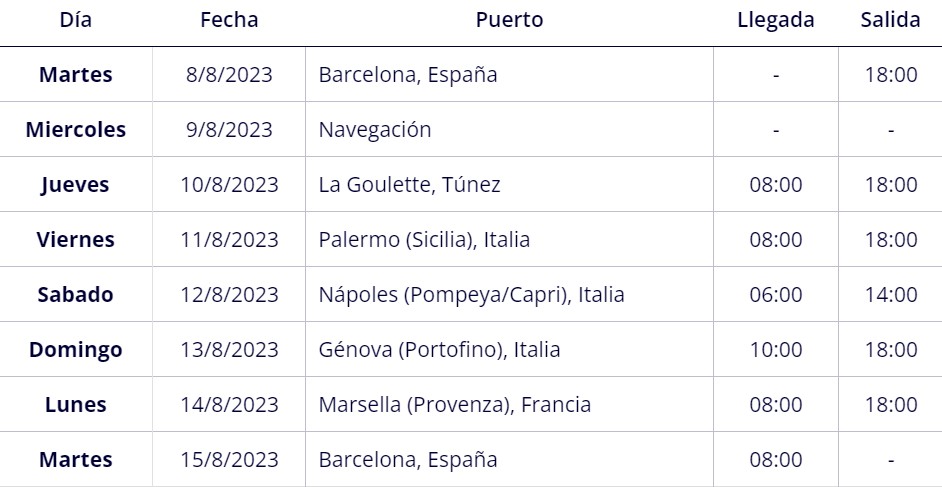Click the Día column header
This screenshot has height=487, width=942.
(76, 20)
